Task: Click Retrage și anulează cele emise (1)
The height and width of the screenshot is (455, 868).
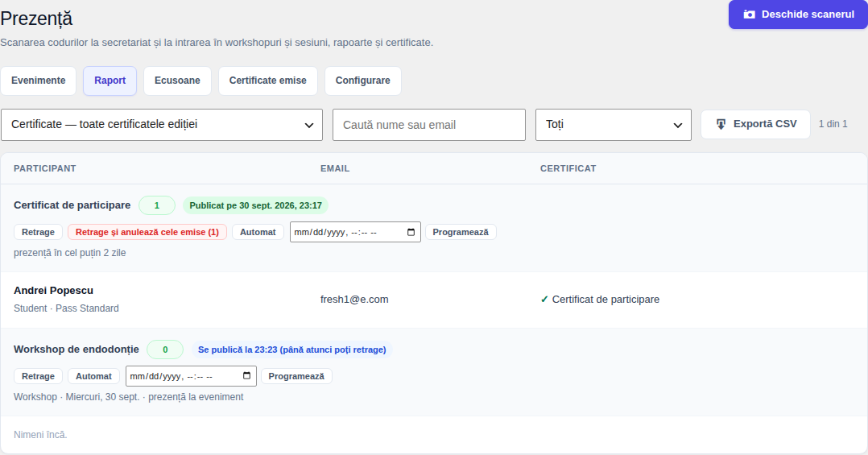Action: 147,232
